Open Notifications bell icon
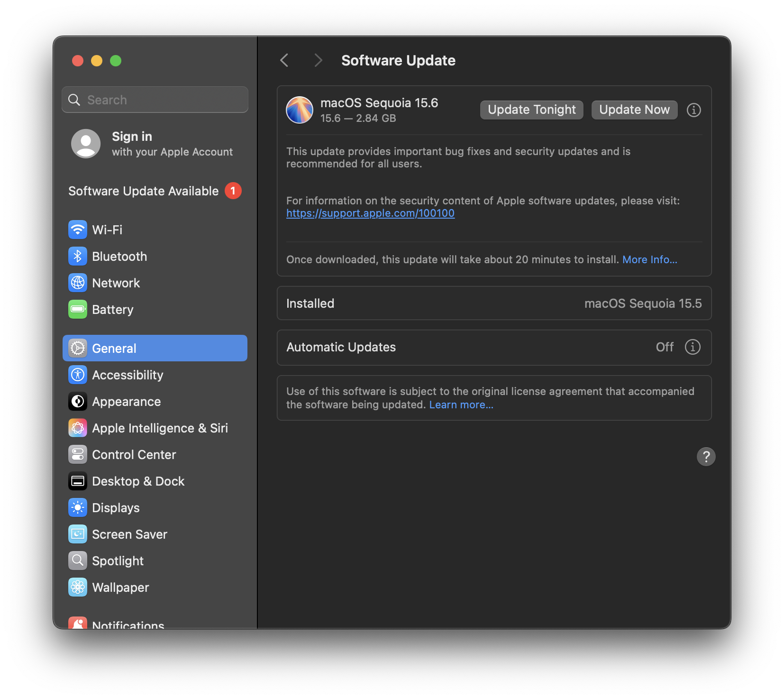The width and height of the screenshot is (784, 699). [x=78, y=623]
